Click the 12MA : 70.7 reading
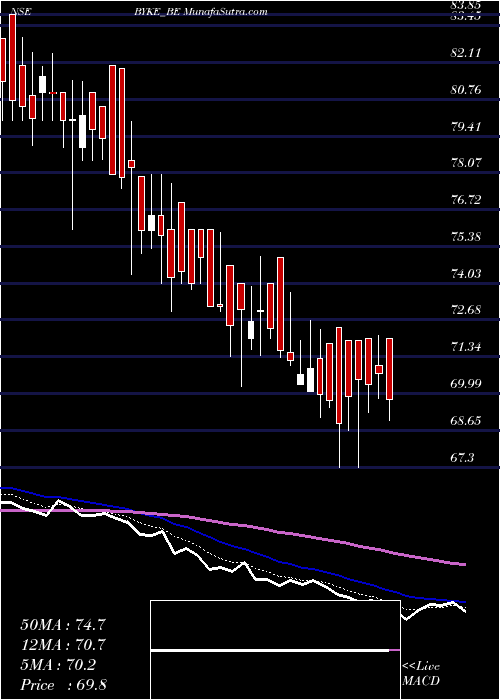The image size is (500, 700). 63,645
